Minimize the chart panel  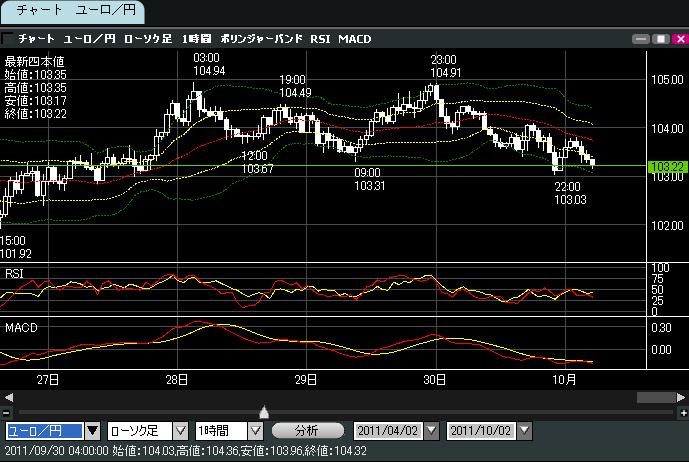(x=642, y=38)
